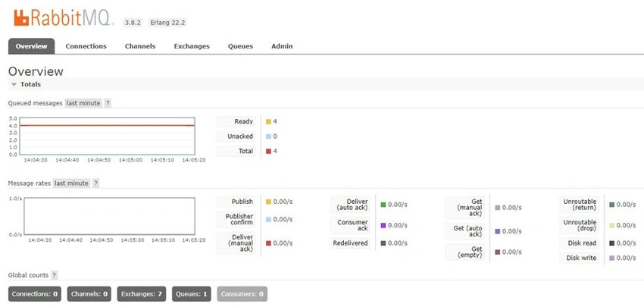Viewport: 644px width, 307px height.
Task: Click the Unroutable (drop) pale swatch
Action: coord(612,225)
